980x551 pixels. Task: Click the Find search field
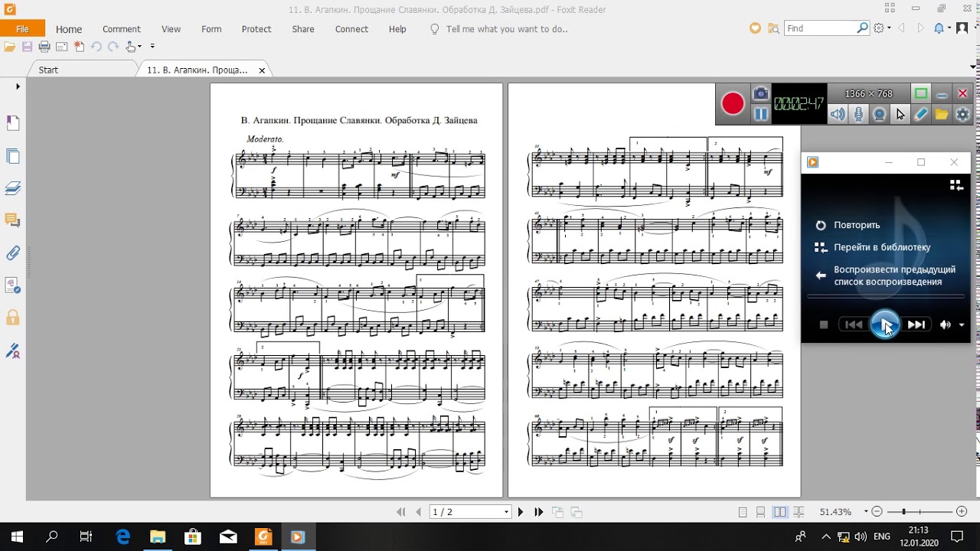click(820, 28)
